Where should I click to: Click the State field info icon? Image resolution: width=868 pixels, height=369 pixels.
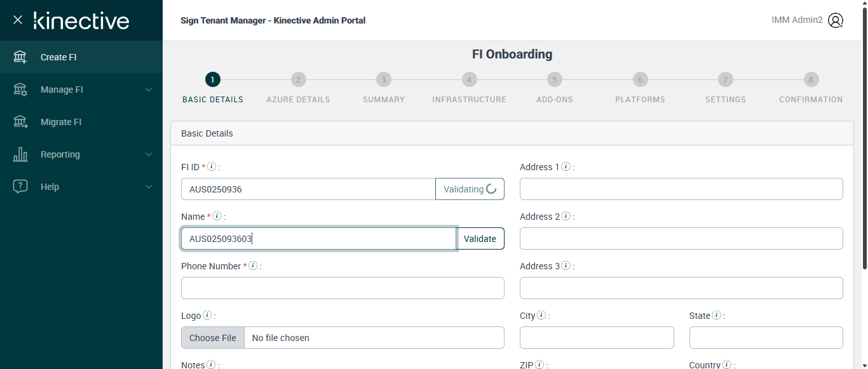coord(716,316)
